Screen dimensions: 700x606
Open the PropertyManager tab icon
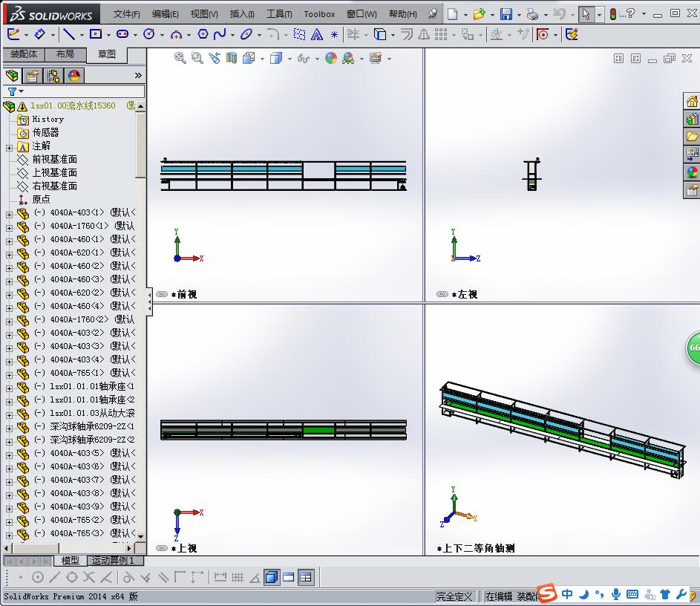32,76
